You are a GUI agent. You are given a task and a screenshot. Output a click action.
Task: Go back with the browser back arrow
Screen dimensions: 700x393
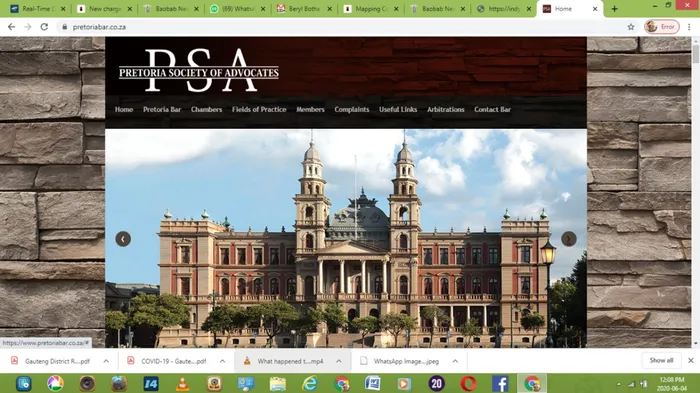(11, 27)
